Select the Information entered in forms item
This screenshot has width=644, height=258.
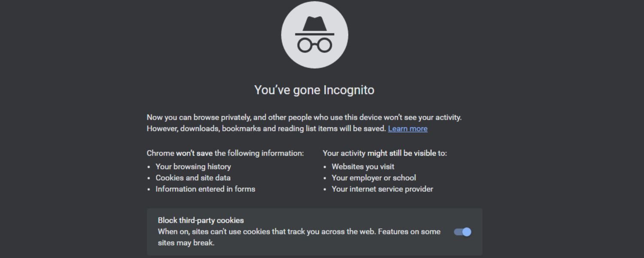point(206,189)
